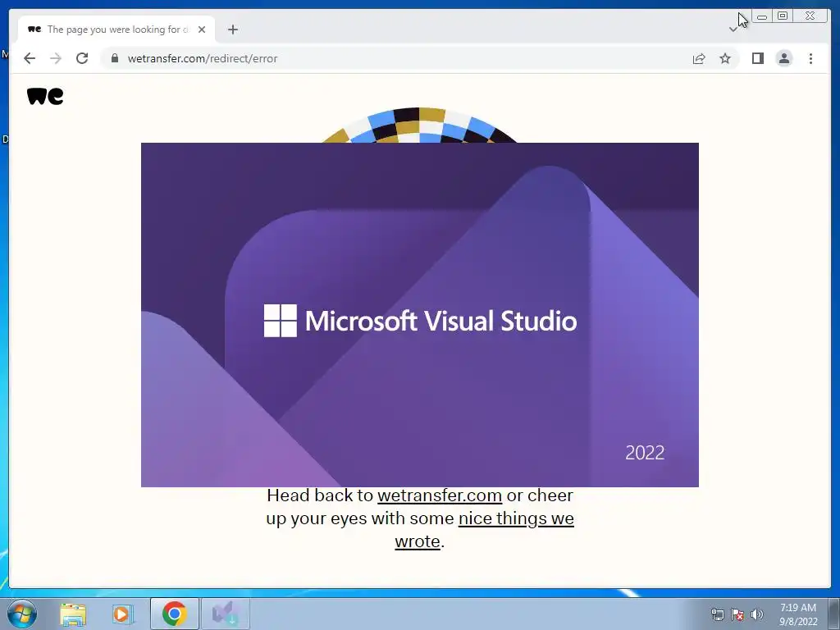
Task: Open site info via the padlock icon
Action: (115, 58)
